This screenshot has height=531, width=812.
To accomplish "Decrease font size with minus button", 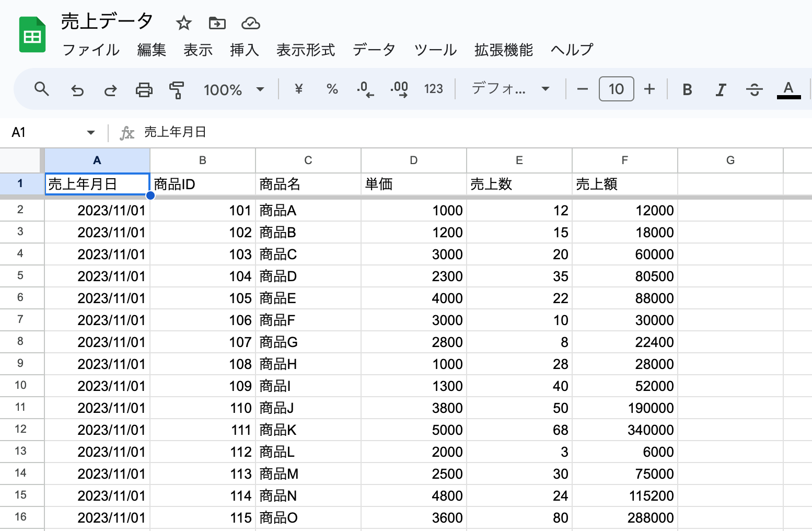I will 583,89.
